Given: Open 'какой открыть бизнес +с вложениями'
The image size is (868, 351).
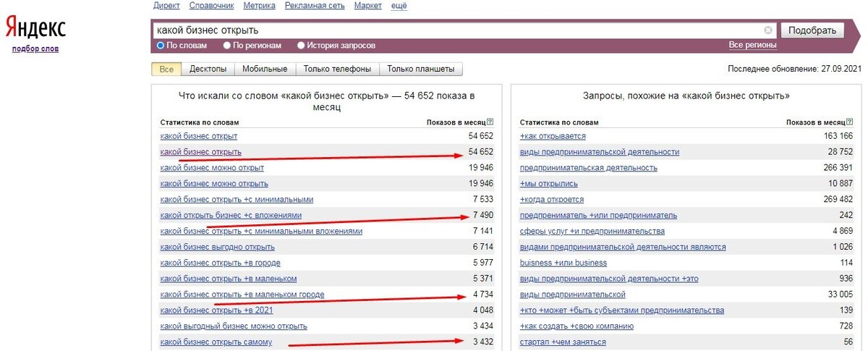Looking at the screenshot, I should click(231, 216).
